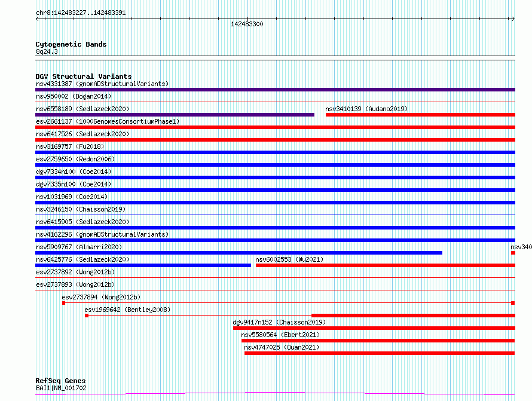Select nsv5580564 (Ebert2021) label

pyautogui.click(x=280, y=335)
